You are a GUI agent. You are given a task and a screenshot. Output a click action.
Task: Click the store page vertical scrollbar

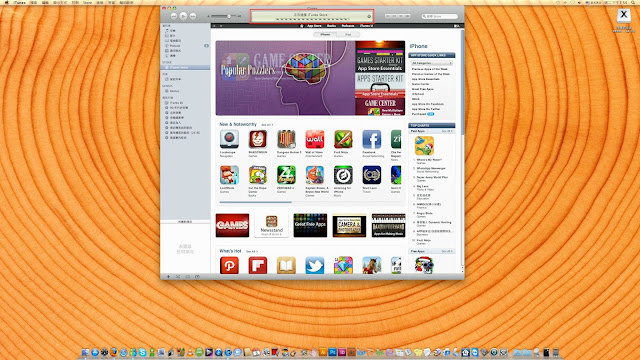click(462, 82)
